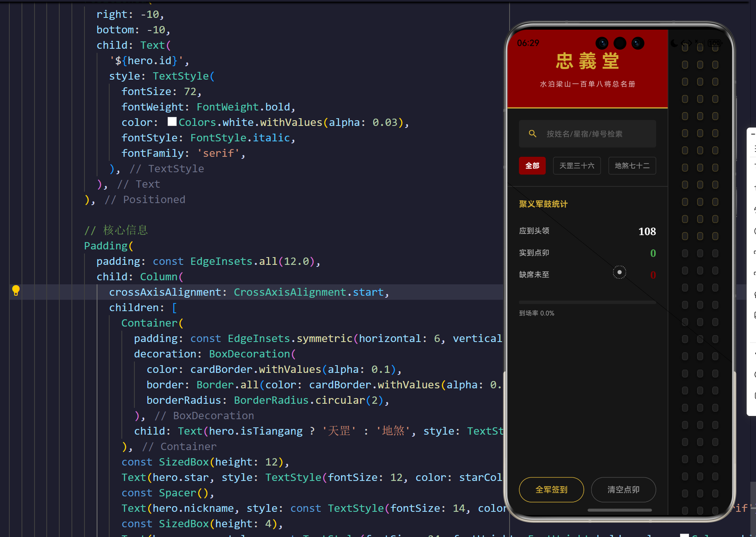
Task: Click the 到场率 0.0% text
Action: 536,313
